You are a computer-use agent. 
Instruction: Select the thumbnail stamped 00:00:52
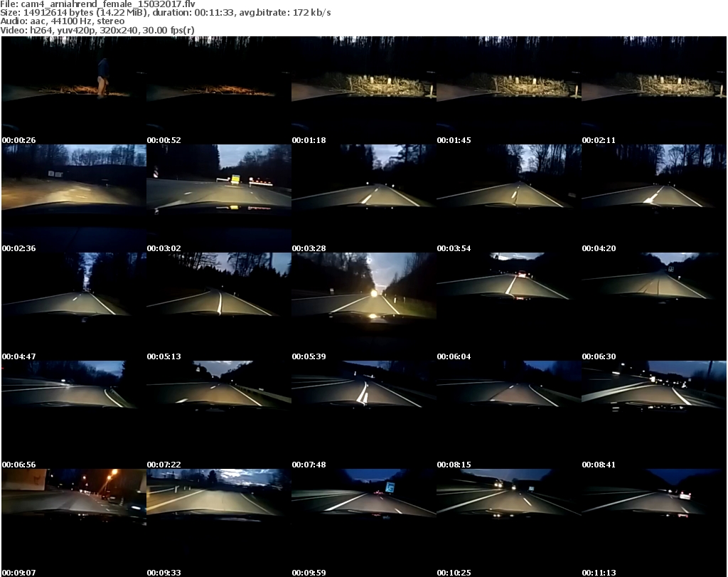tap(219, 90)
